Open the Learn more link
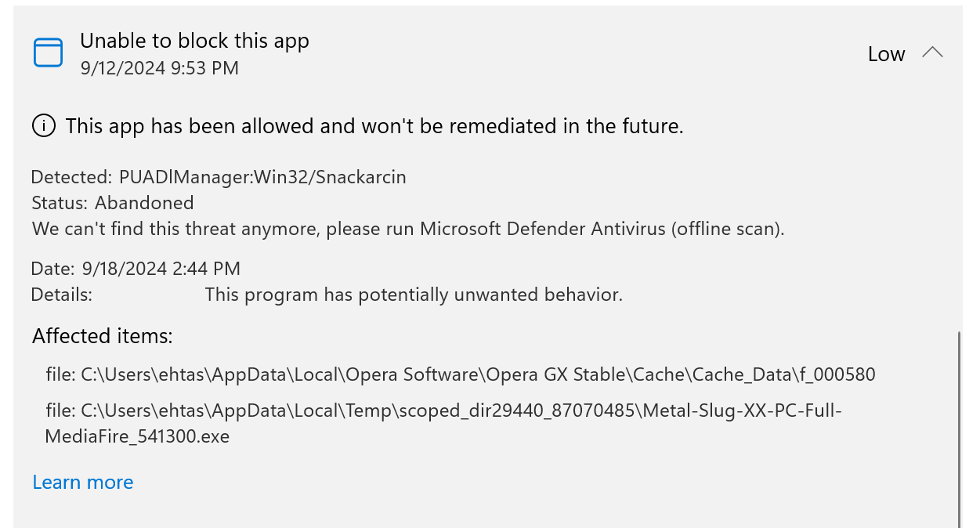 pos(83,482)
